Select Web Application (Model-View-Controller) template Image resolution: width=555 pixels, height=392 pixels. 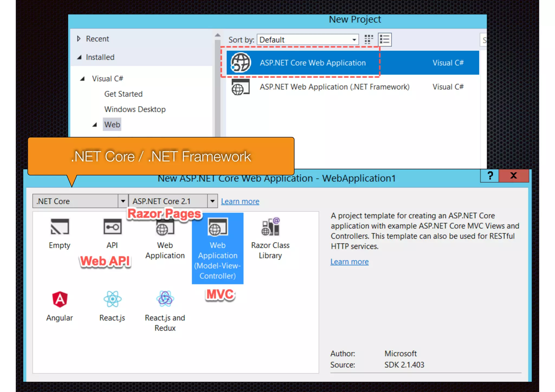[x=218, y=248]
